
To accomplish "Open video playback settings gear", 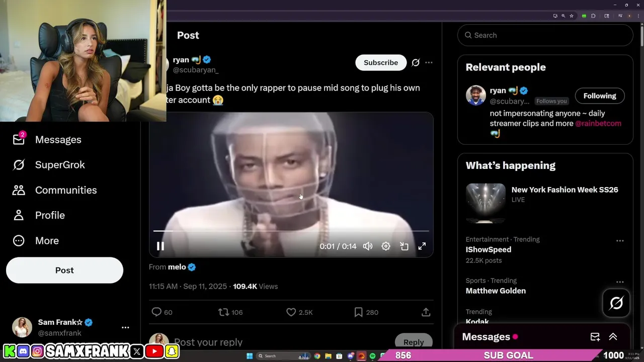I will pos(386,246).
